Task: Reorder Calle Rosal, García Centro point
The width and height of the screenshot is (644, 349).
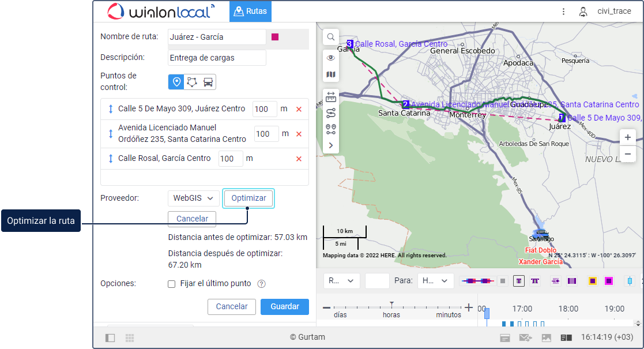Action: pyautogui.click(x=111, y=159)
